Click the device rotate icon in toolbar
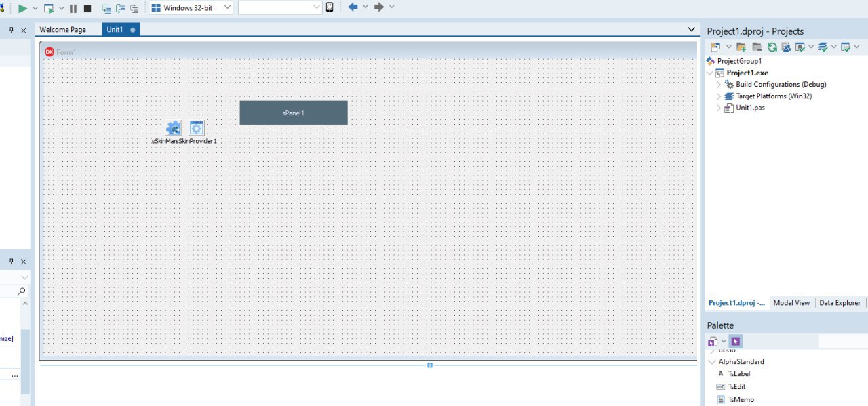Image resolution: width=868 pixels, height=406 pixels. (330, 7)
